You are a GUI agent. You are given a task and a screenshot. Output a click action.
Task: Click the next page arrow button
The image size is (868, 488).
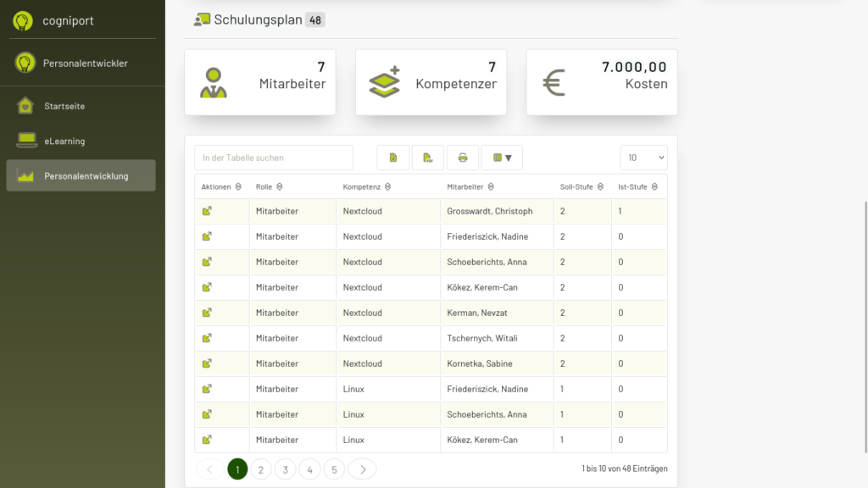[362, 469]
